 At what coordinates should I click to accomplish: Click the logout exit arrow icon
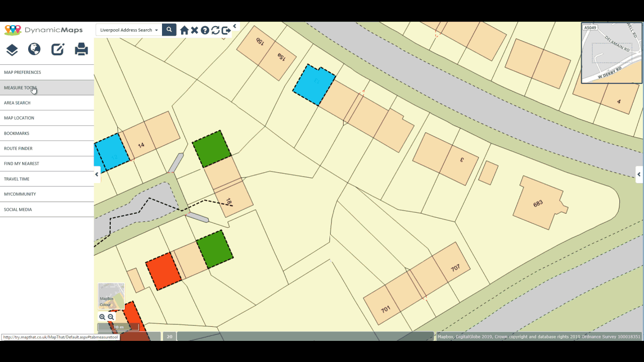(226, 30)
